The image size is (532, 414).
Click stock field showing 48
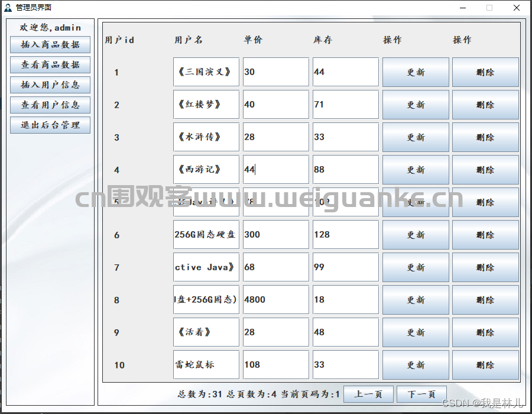pyautogui.click(x=346, y=332)
